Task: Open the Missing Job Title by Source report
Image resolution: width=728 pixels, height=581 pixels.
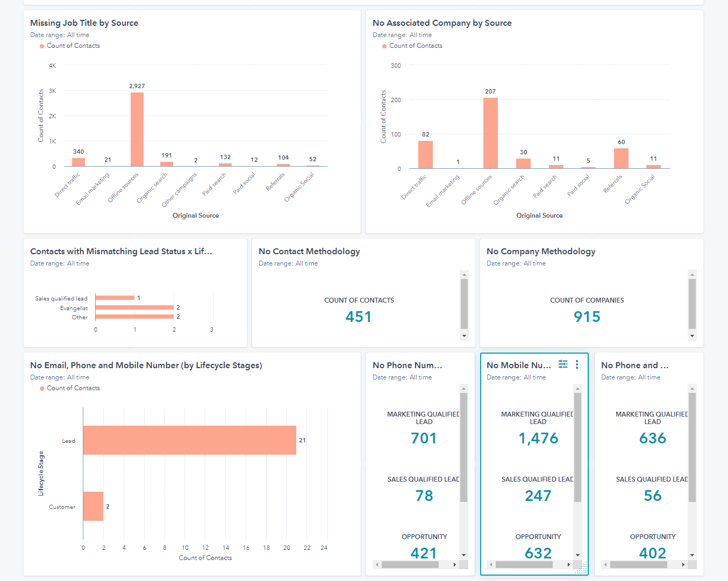Action: pos(84,23)
